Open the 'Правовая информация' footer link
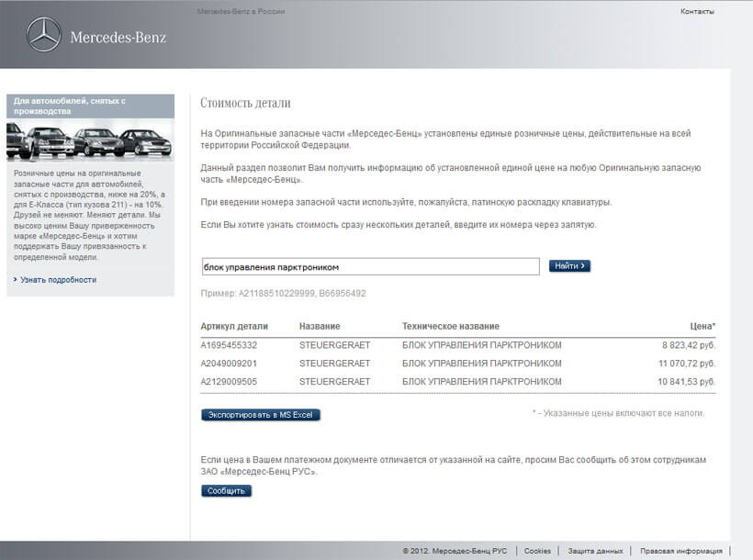The image size is (753, 560). point(681,551)
